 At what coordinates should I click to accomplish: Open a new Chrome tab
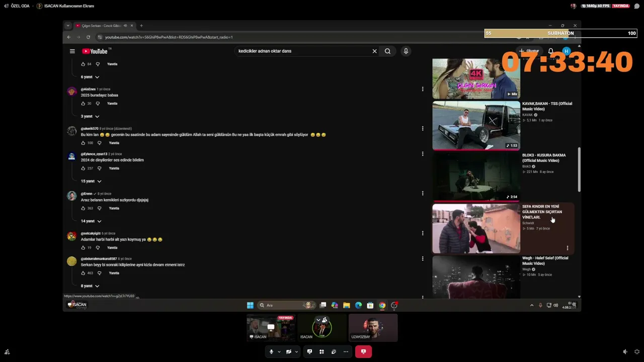pos(141,26)
